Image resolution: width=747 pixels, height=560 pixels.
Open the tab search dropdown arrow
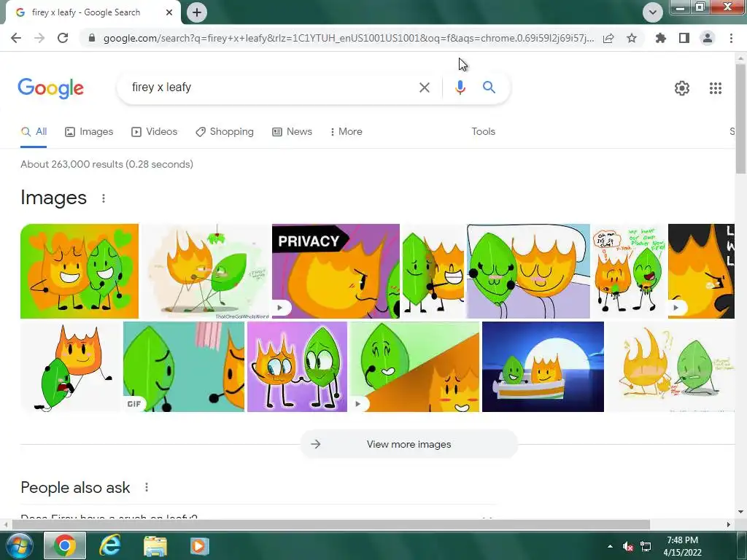(653, 12)
